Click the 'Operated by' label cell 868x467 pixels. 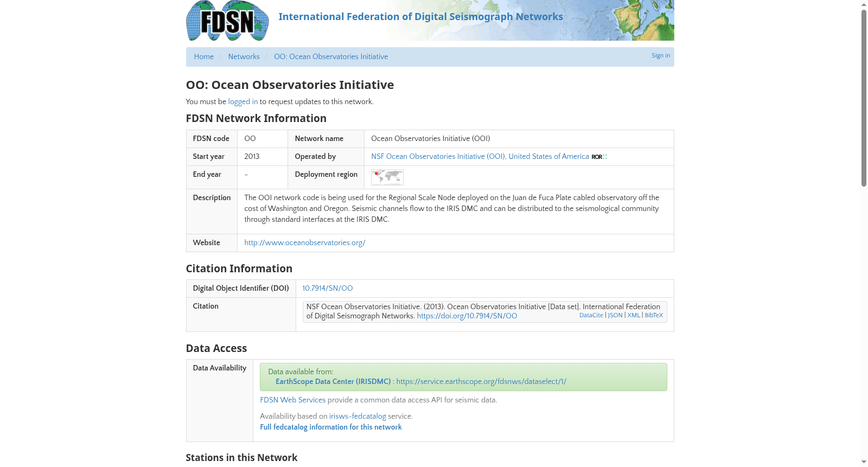[326, 157]
